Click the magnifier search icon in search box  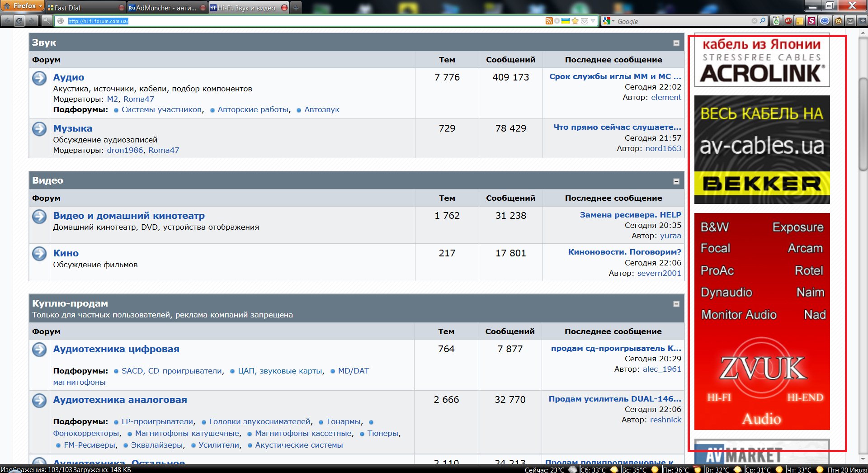click(x=763, y=21)
